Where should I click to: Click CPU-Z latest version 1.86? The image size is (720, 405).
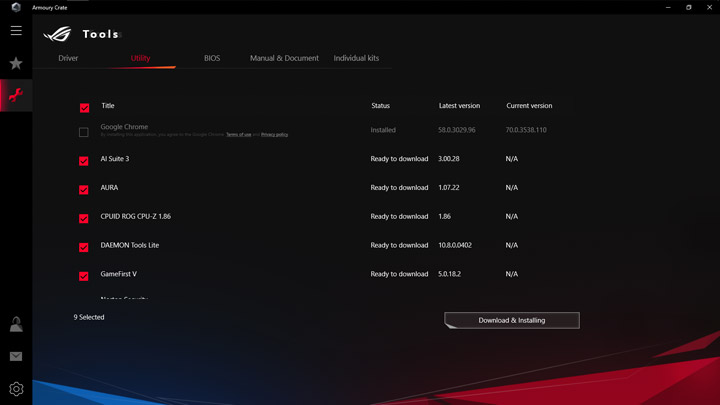pos(444,216)
